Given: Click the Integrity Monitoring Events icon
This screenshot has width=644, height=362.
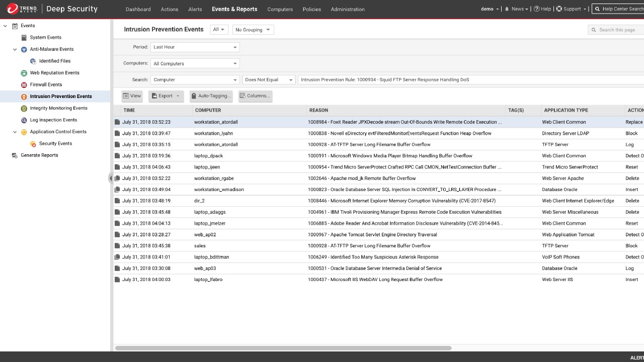Looking at the screenshot, I should click(24, 109).
